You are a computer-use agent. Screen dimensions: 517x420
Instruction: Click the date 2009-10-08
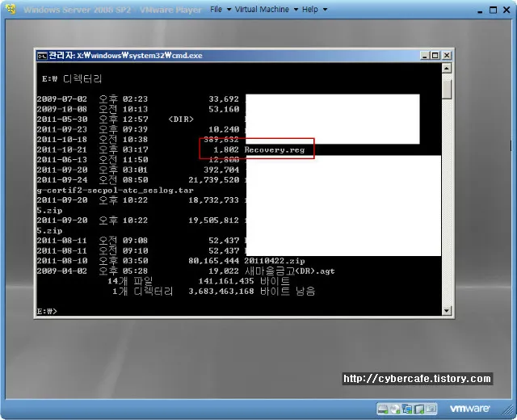coord(62,109)
